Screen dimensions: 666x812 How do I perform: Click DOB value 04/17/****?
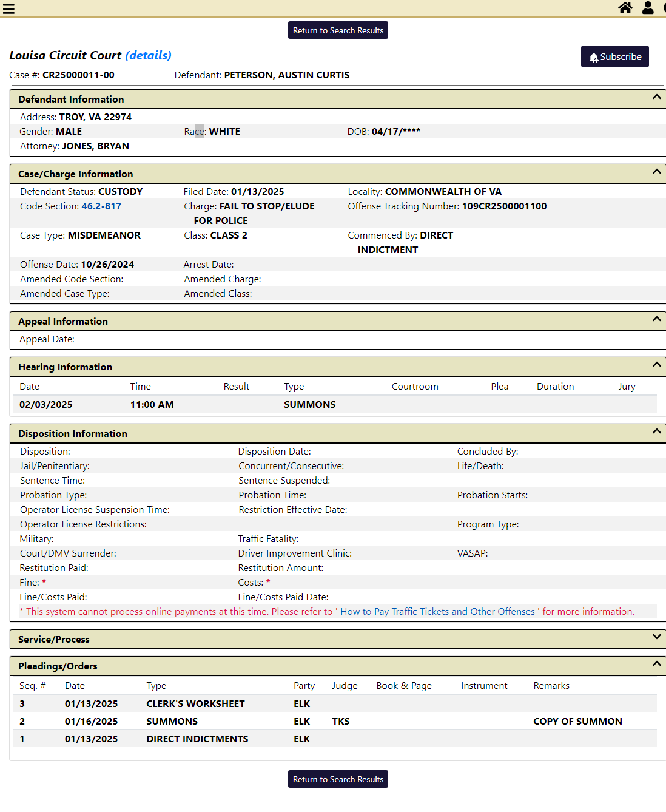click(x=396, y=132)
